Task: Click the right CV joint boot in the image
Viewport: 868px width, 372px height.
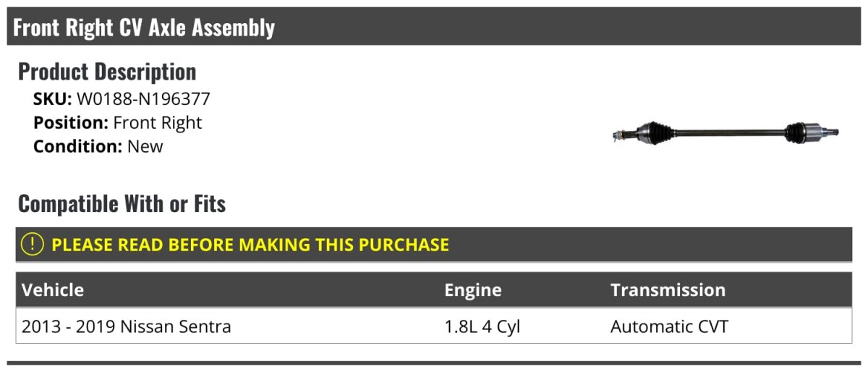Action: 796,132
